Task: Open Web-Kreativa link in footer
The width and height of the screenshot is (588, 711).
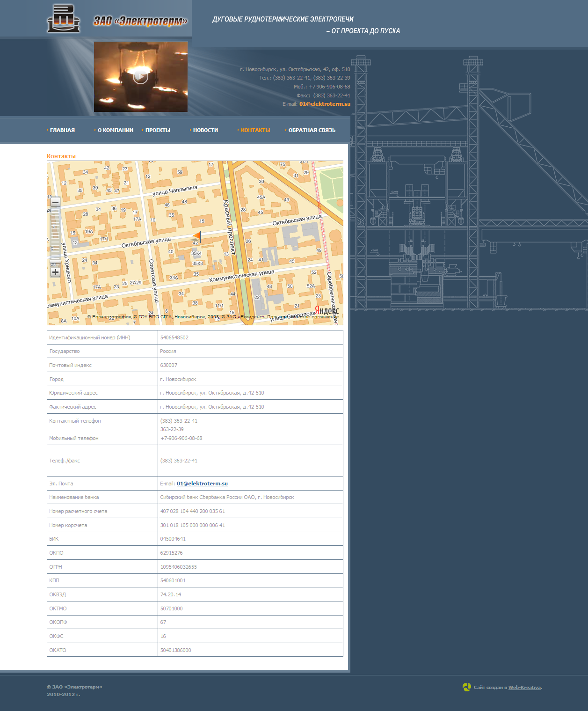Action: (x=524, y=688)
